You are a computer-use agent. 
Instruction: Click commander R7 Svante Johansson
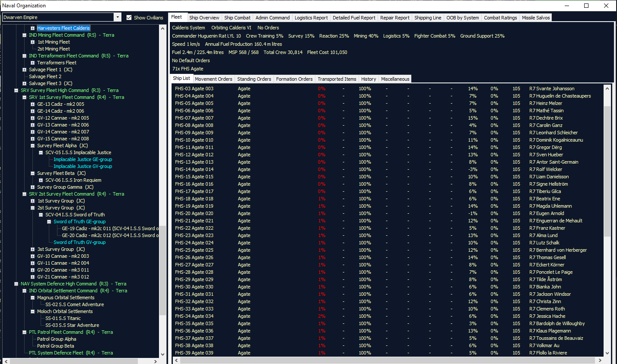point(552,89)
